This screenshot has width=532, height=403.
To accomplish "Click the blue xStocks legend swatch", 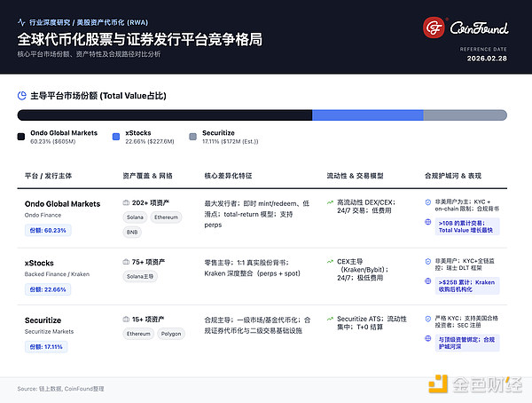I will tap(117, 136).
